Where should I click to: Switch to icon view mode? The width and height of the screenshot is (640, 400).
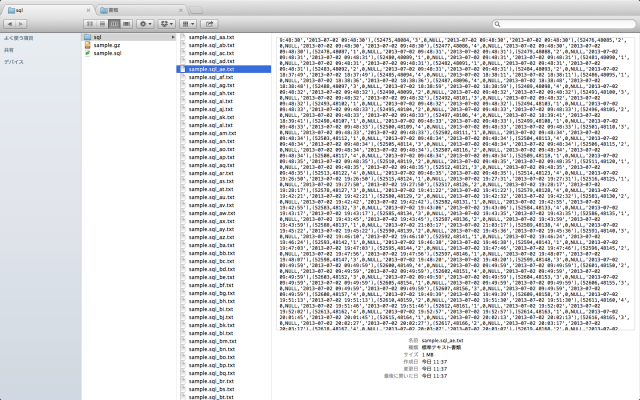click(x=88, y=21)
